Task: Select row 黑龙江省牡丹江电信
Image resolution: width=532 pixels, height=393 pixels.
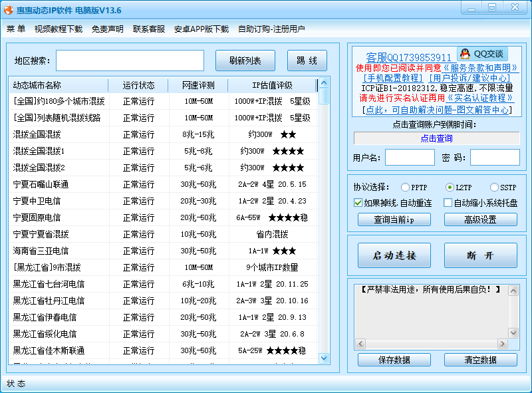Action: coord(163,301)
